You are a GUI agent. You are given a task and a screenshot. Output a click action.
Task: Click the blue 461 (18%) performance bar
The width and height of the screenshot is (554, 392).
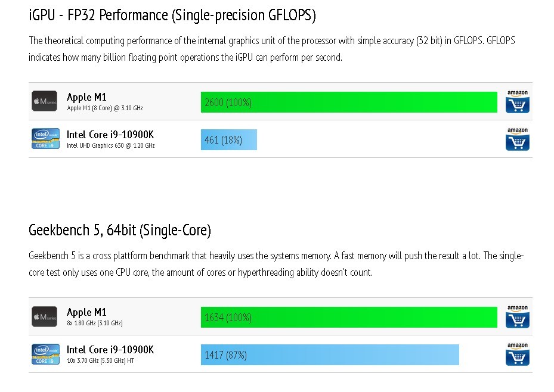point(229,140)
